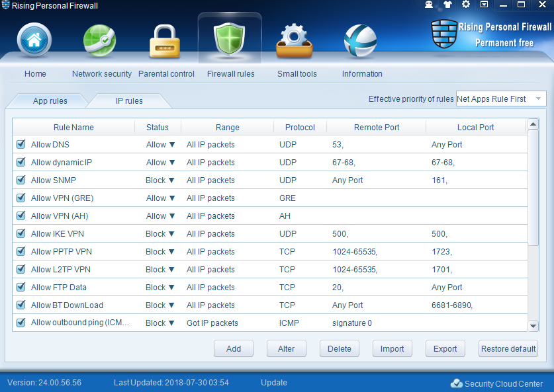Toggle the Allow VPN (GRE) checkbox
Viewport: 554px width, 392px height.
point(21,198)
